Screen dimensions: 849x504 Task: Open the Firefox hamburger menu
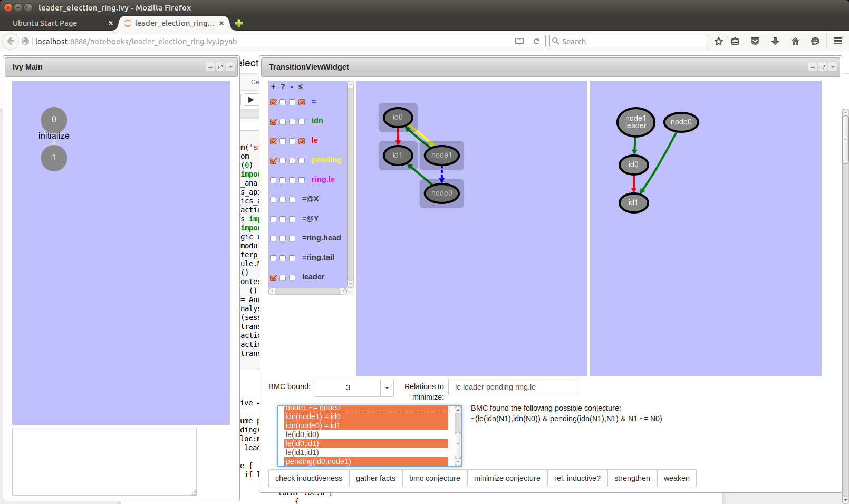[837, 41]
